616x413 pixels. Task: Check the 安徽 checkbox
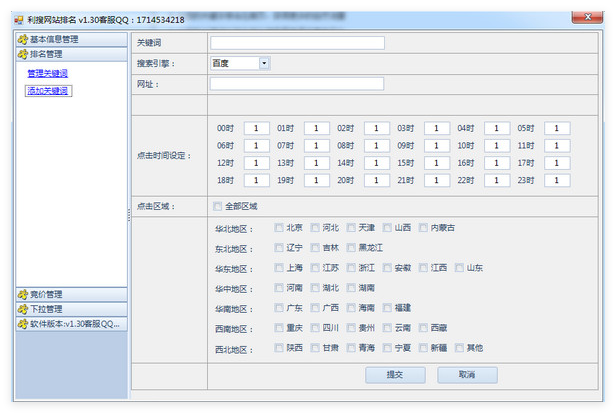coord(387,268)
